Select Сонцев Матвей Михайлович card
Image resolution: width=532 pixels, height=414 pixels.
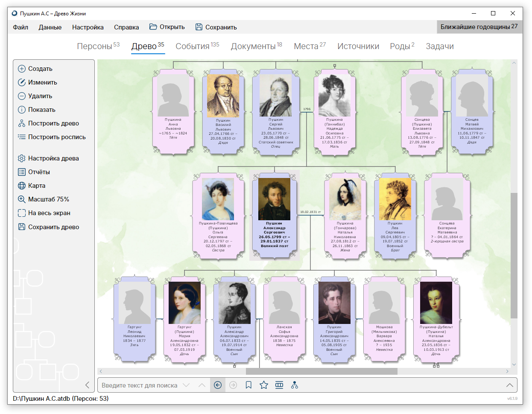pos(472,111)
